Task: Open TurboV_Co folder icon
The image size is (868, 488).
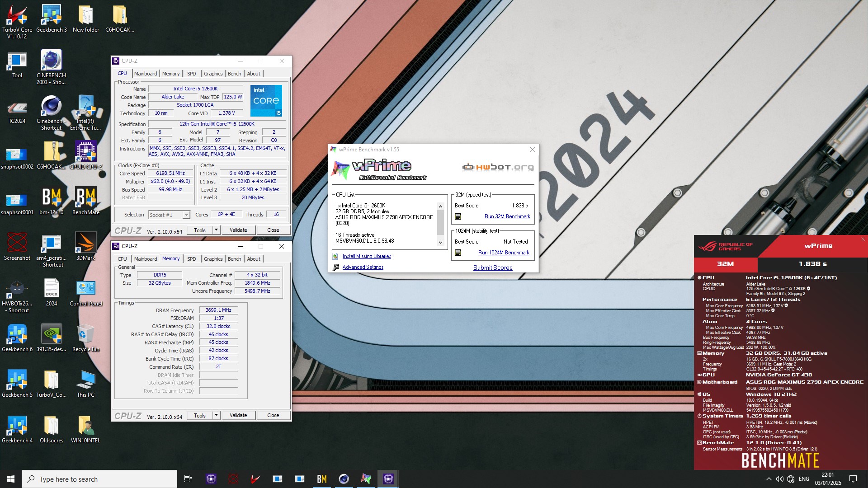Action: [52, 384]
